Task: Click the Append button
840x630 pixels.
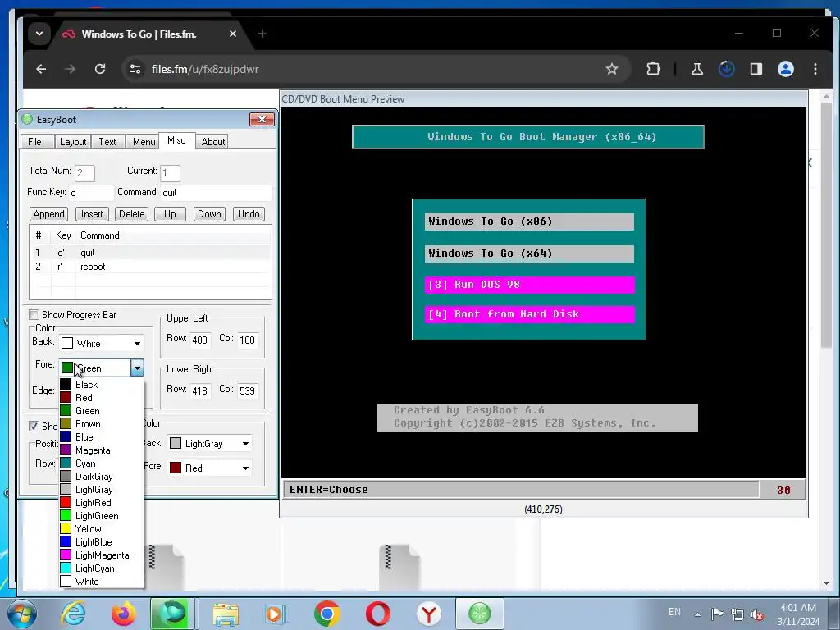Action: click(x=48, y=214)
